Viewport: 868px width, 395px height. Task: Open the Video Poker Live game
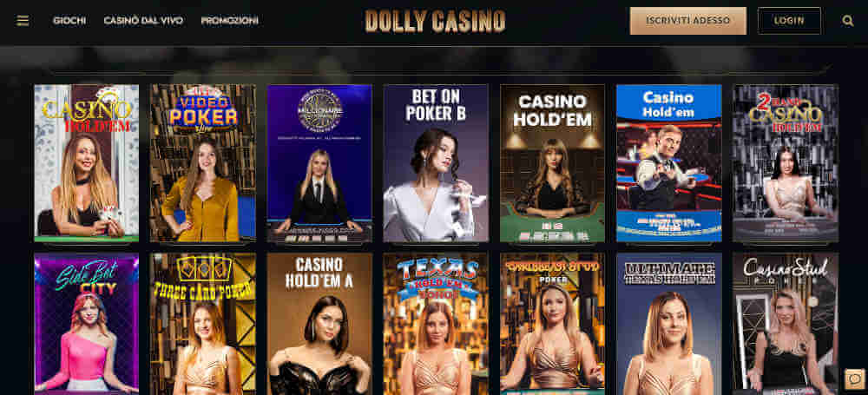203,163
